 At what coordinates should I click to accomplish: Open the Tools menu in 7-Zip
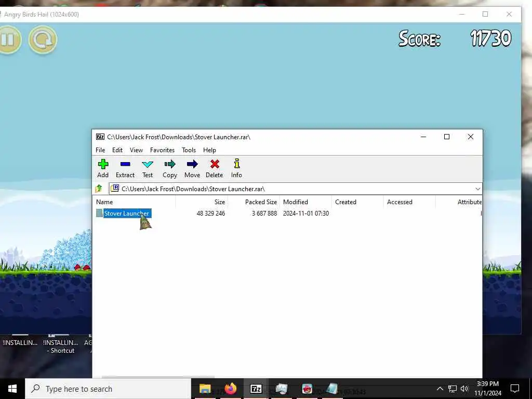[189, 150]
